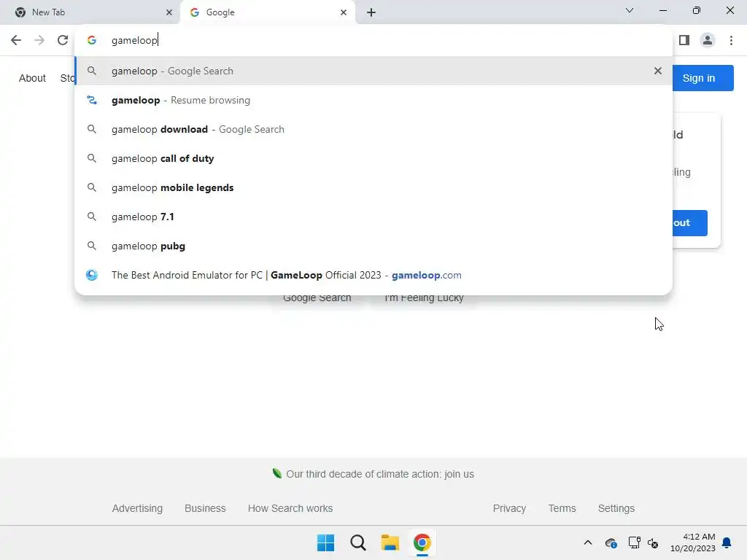Image resolution: width=747 pixels, height=560 pixels.
Task: Go back to the previous page
Action: coord(16,40)
